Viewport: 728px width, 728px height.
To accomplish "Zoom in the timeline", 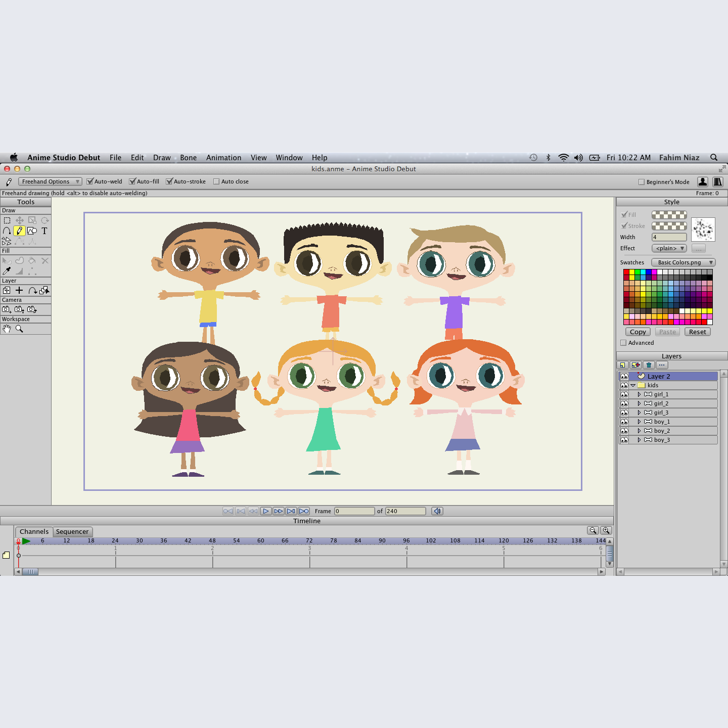I will point(606,530).
